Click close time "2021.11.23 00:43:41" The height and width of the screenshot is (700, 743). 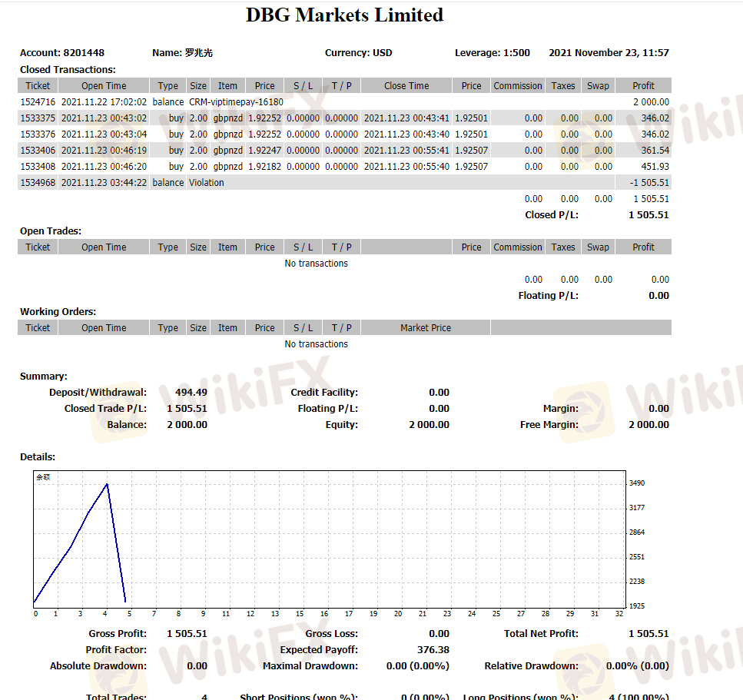[406, 118]
